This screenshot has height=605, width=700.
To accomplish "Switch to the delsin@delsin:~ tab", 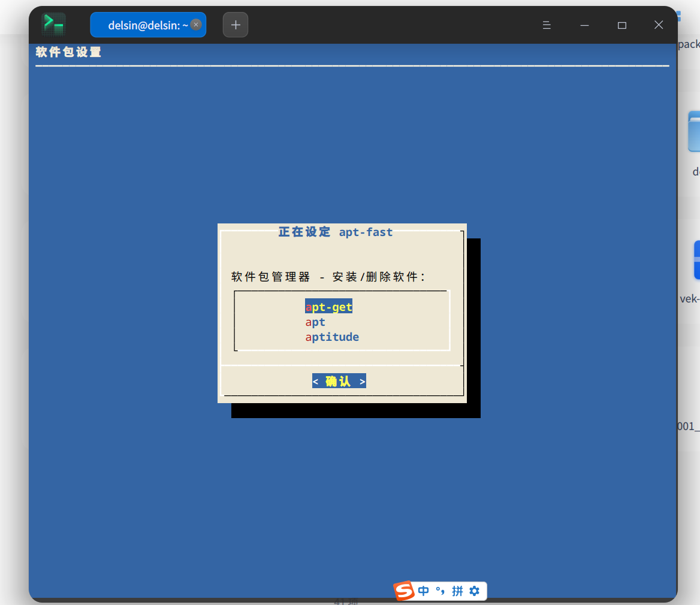I will coord(144,25).
